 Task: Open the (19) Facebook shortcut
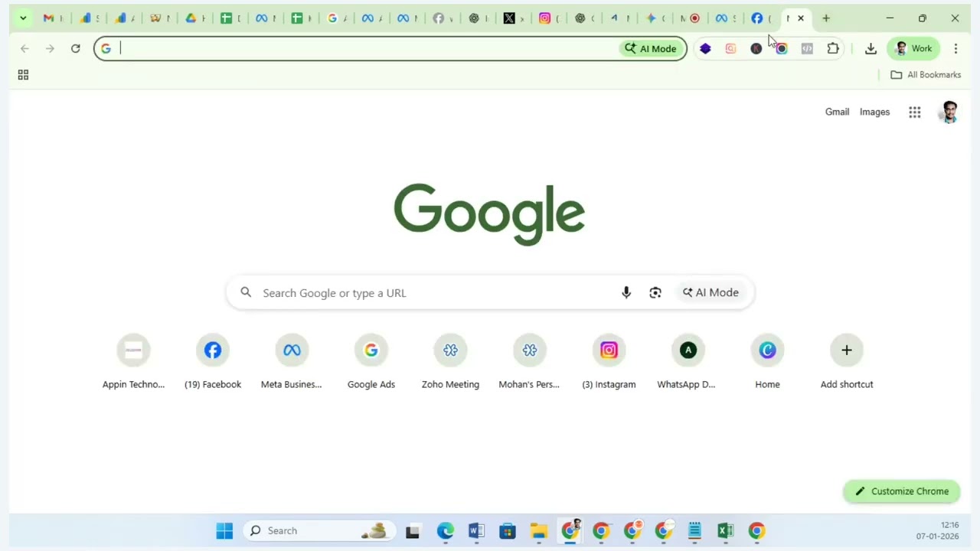(x=213, y=363)
